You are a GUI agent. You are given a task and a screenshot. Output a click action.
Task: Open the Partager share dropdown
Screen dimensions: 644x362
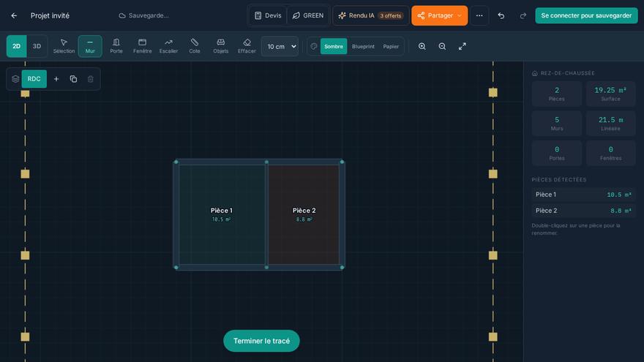[x=440, y=15]
